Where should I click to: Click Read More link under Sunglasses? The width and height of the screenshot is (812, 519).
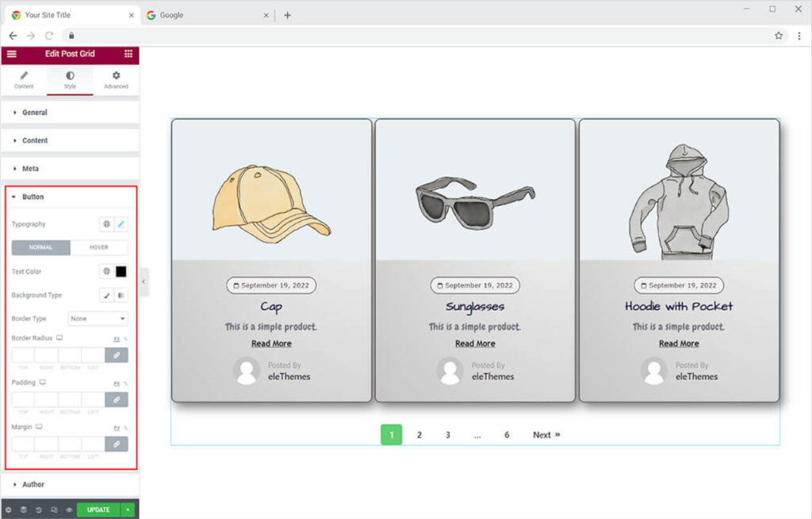(x=475, y=344)
